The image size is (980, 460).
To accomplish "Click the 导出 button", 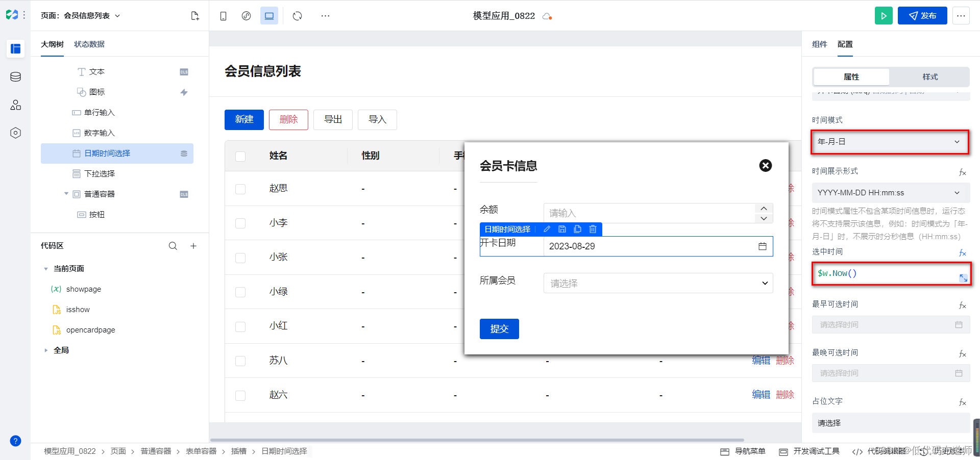I will 333,119.
